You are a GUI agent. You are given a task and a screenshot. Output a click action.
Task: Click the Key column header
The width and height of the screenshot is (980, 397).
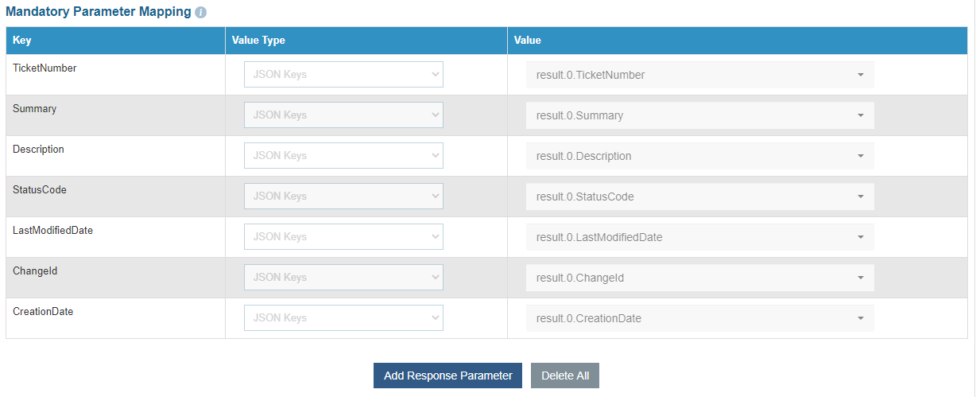click(x=22, y=41)
